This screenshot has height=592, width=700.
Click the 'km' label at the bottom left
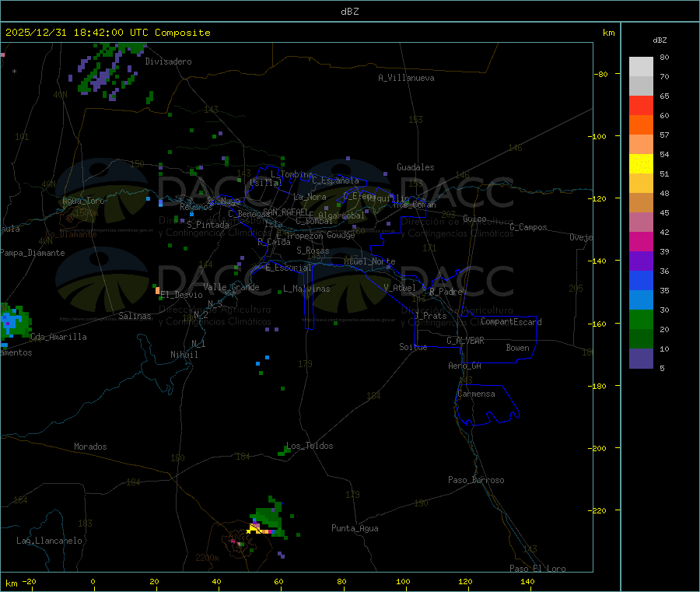pyautogui.click(x=11, y=583)
